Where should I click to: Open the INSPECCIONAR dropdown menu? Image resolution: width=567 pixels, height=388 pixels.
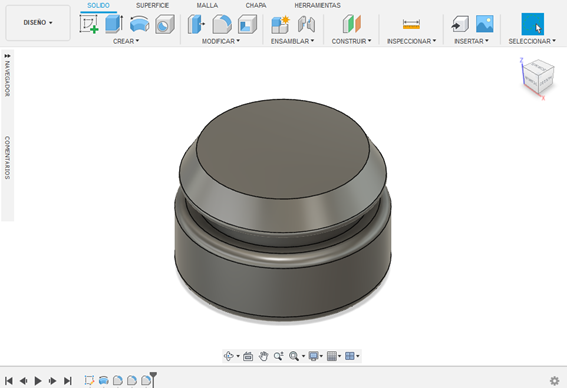412,41
